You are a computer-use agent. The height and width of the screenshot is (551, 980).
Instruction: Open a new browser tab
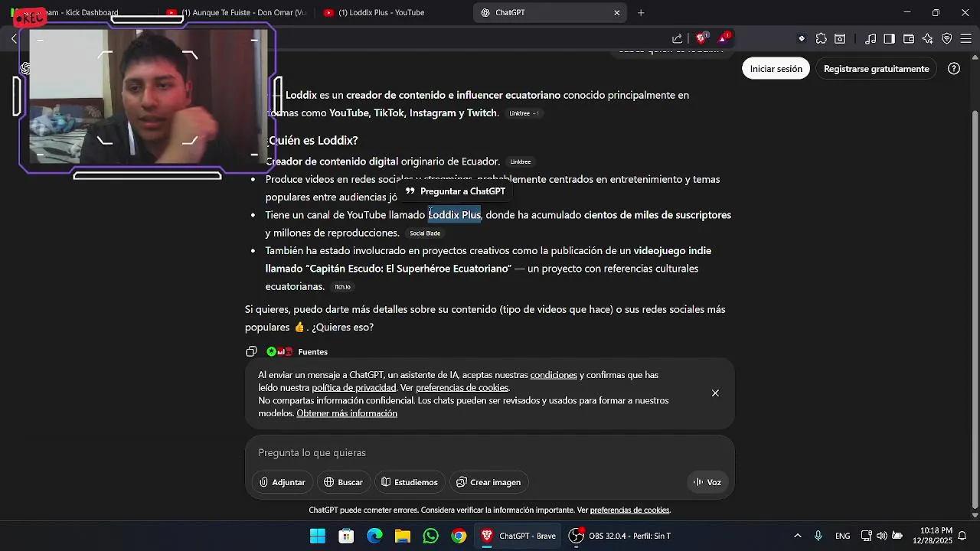click(x=641, y=12)
